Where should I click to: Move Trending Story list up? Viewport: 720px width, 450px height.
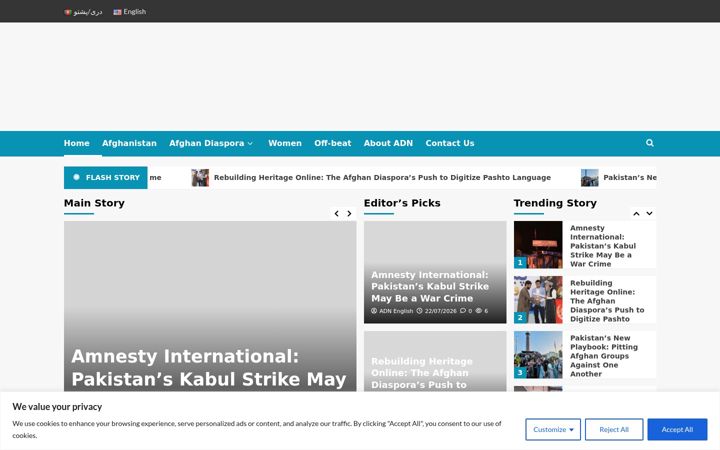click(636, 214)
